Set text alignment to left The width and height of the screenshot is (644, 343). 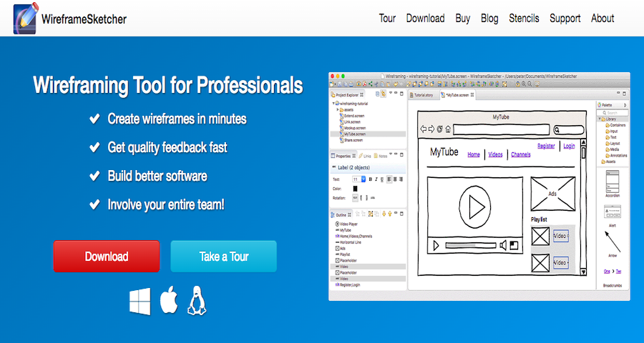click(x=389, y=179)
